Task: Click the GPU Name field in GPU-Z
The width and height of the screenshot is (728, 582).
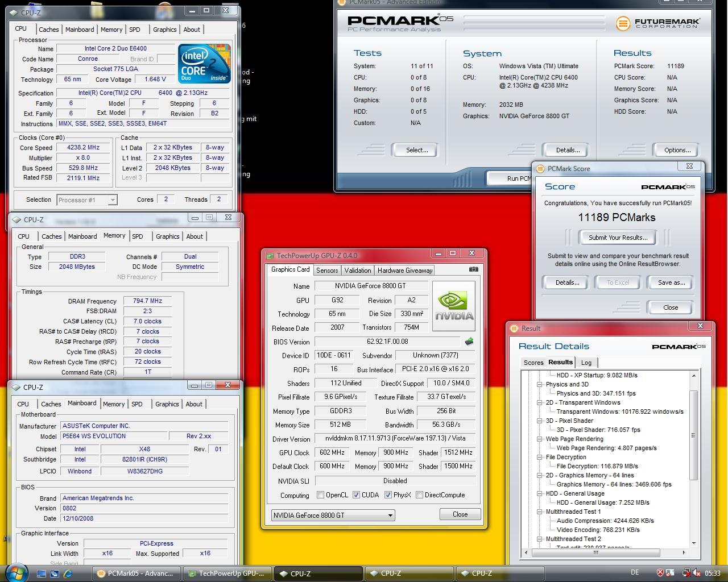Action: tap(370, 286)
